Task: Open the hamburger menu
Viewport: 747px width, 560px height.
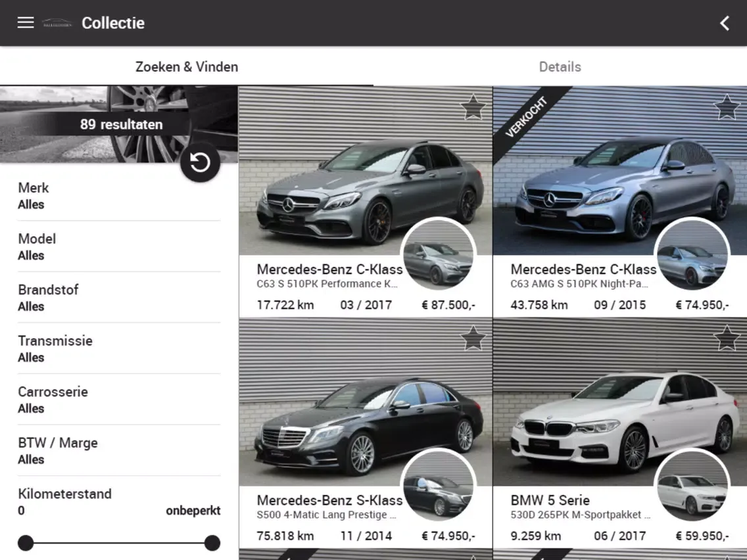Action: coord(26,22)
